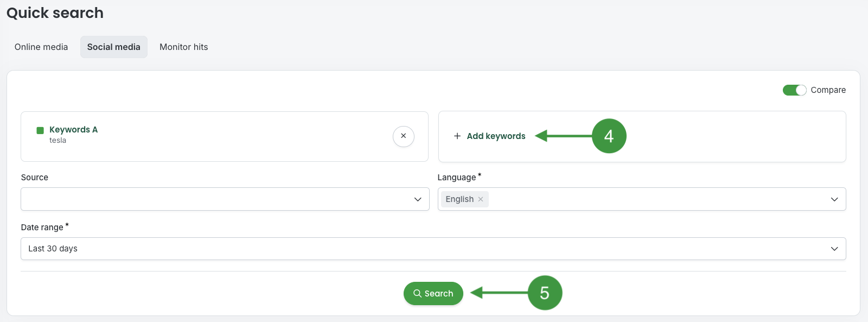Toggle the Compare switch off

point(794,90)
